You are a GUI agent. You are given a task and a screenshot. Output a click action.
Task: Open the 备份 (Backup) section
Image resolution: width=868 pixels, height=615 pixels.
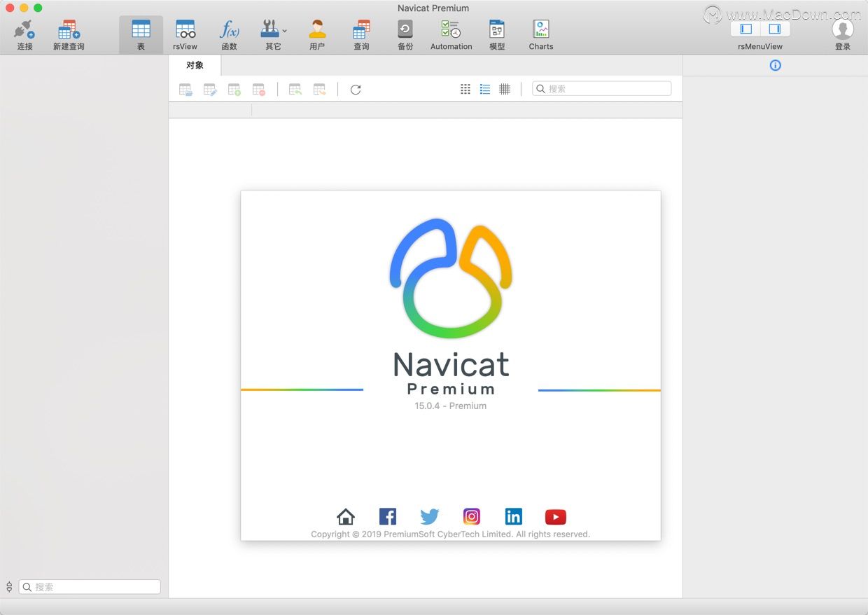(405, 35)
